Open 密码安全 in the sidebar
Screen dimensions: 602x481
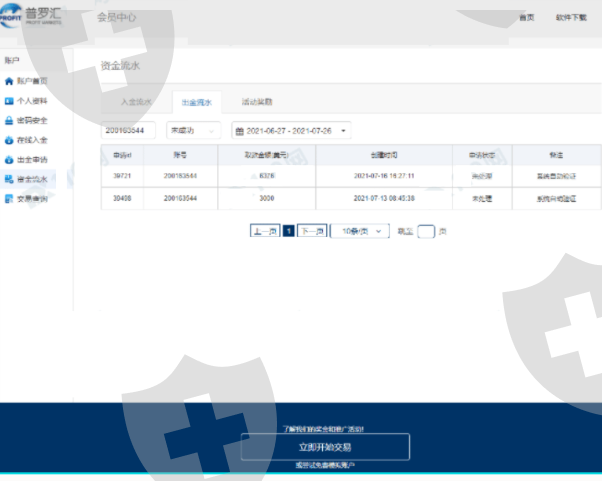(x=32, y=121)
